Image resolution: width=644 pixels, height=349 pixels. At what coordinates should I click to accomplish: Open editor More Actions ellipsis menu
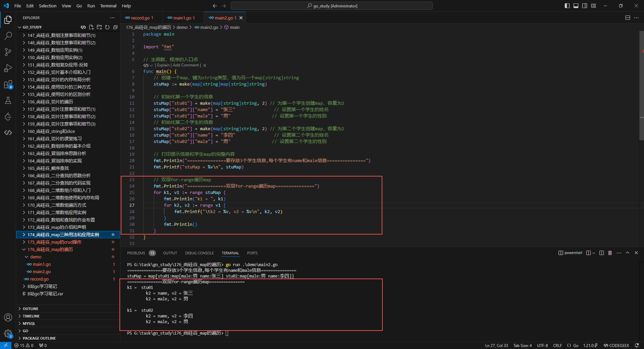pos(636,18)
